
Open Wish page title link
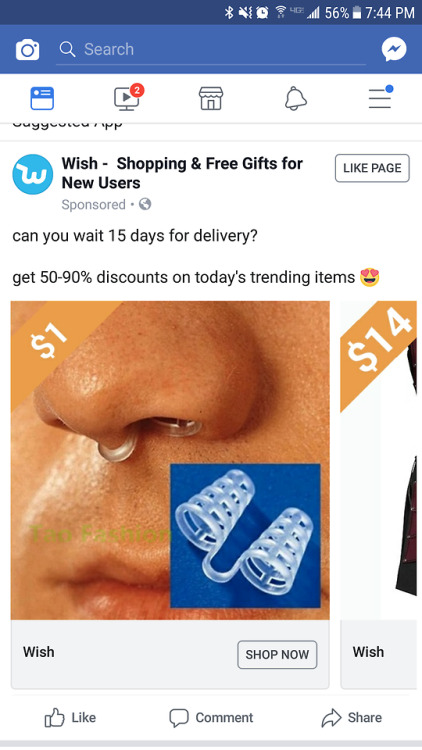[x=182, y=173]
